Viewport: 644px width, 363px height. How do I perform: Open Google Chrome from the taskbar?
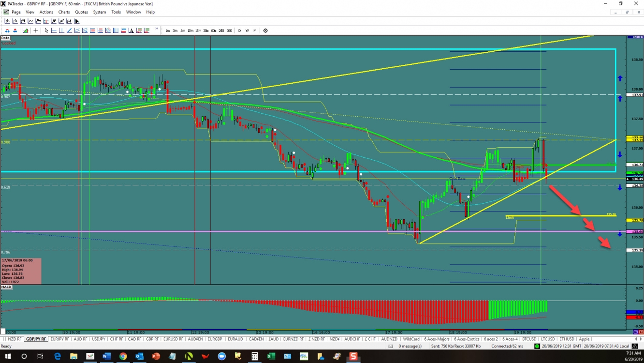[123, 357]
